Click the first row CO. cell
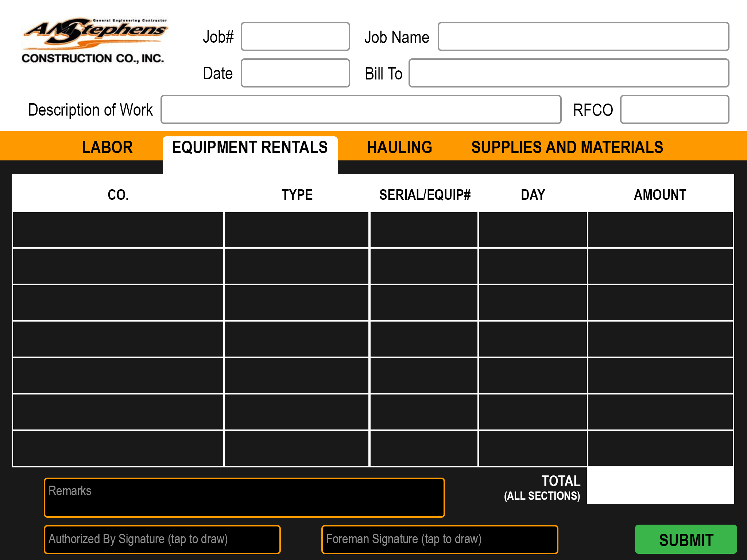The width and height of the screenshot is (747, 560). pos(117,229)
